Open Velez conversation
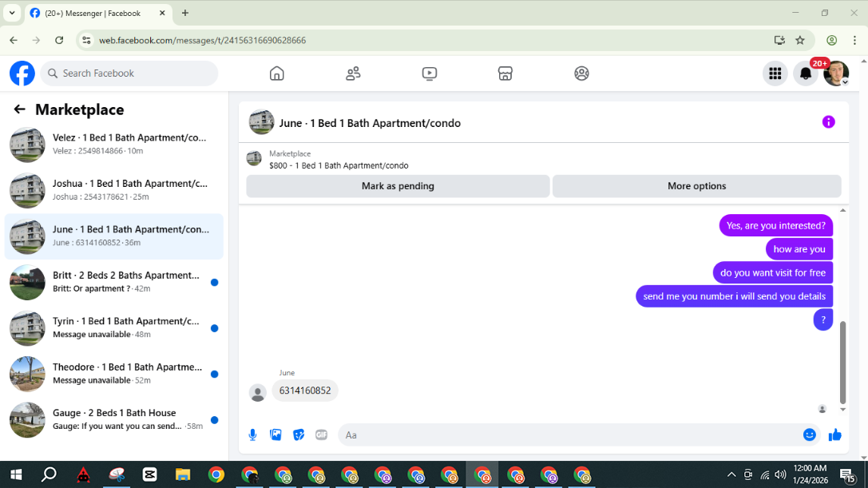This screenshot has width=868, height=488. click(114, 144)
